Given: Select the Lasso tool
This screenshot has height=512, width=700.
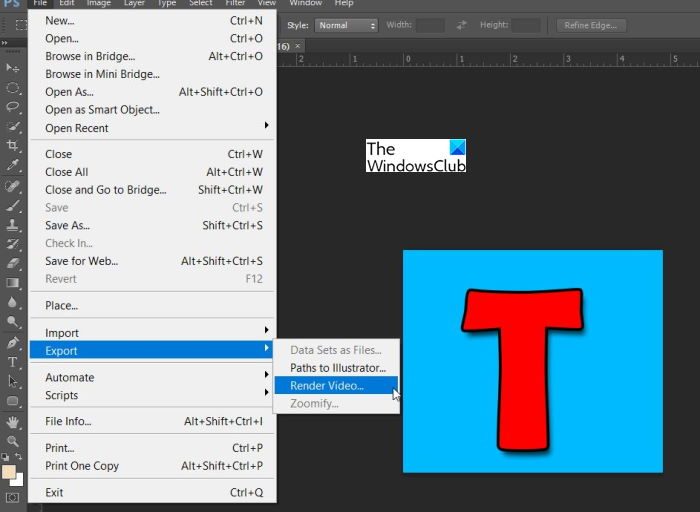Looking at the screenshot, I should [x=12, y=107].
